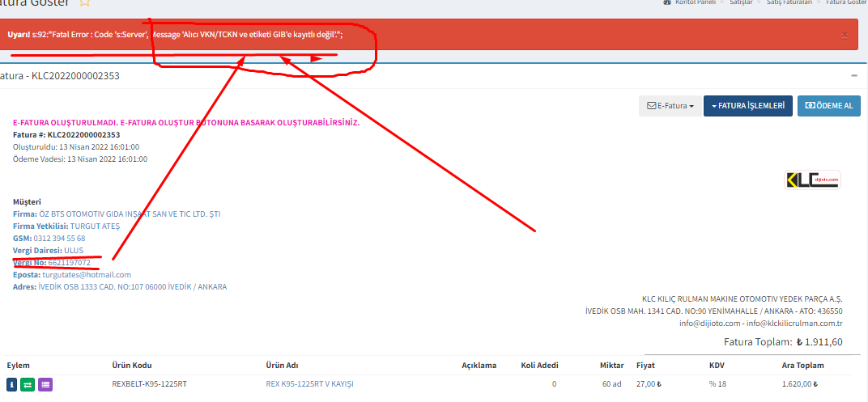868x402 pixels.
Task: Collapse the Fatura panel with minus icon
Action: click(854, 75)
